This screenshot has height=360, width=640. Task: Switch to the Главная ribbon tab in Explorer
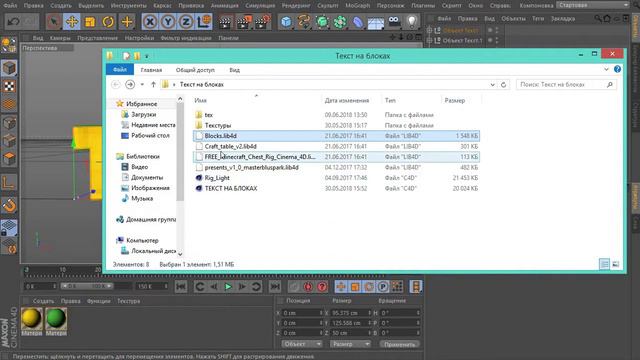click(x=151, y=70)
